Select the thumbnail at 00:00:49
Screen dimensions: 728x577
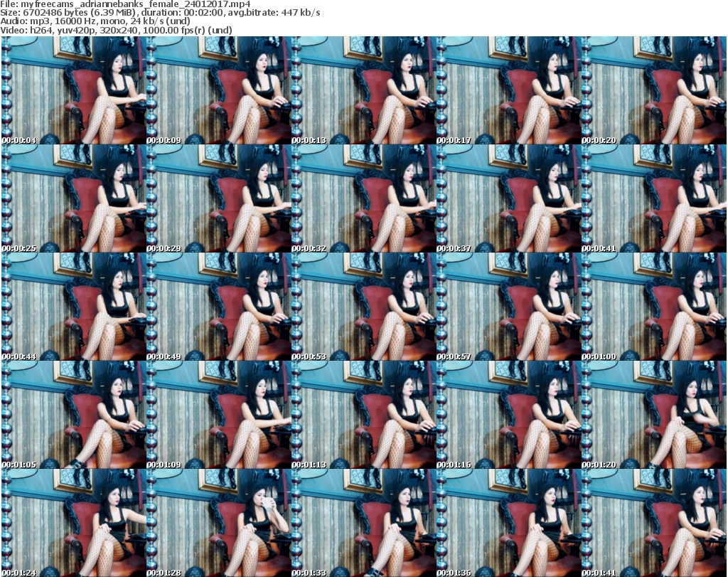coord(219,307)
